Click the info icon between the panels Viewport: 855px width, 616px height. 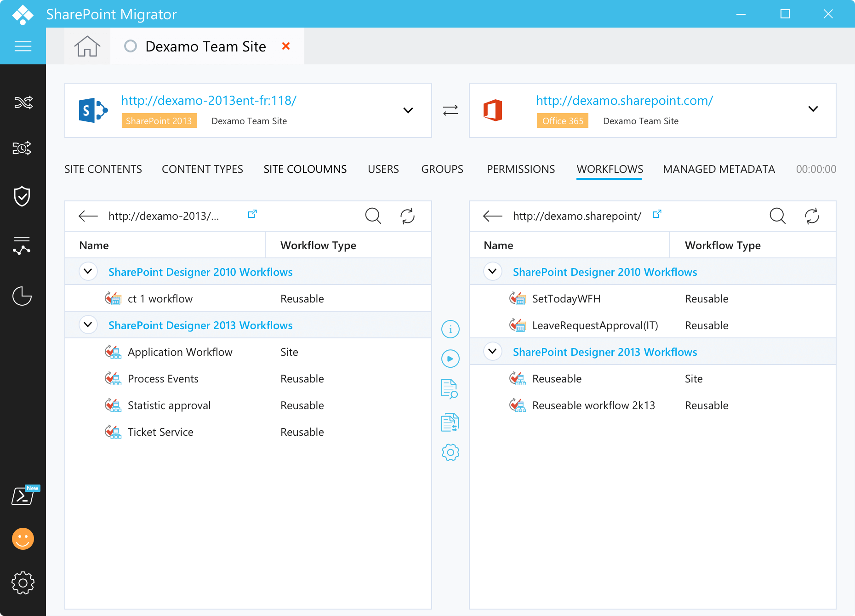tap(450, 329)
